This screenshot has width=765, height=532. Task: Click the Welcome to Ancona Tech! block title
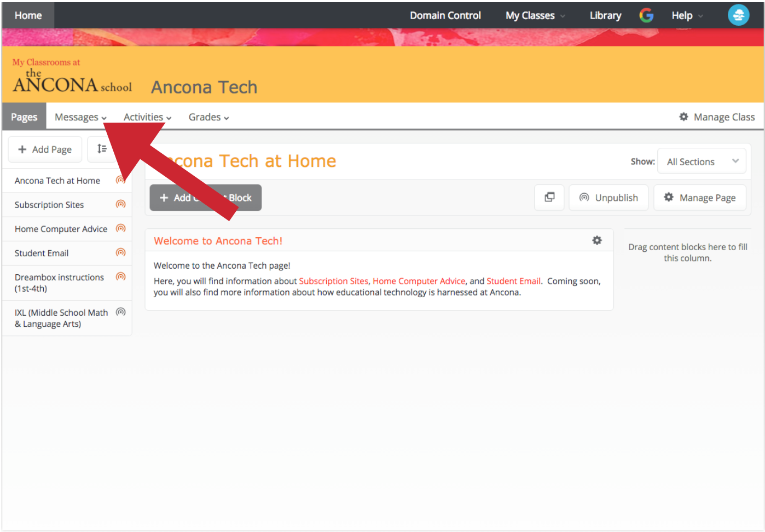218,241
